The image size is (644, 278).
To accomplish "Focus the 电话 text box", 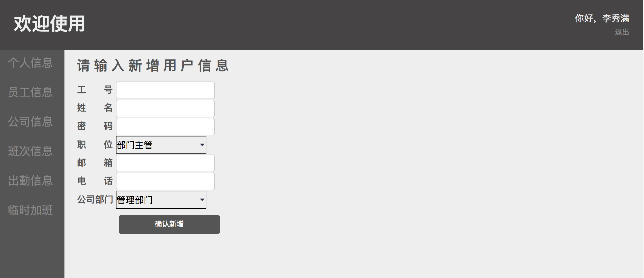I will [x=165, y=181].
